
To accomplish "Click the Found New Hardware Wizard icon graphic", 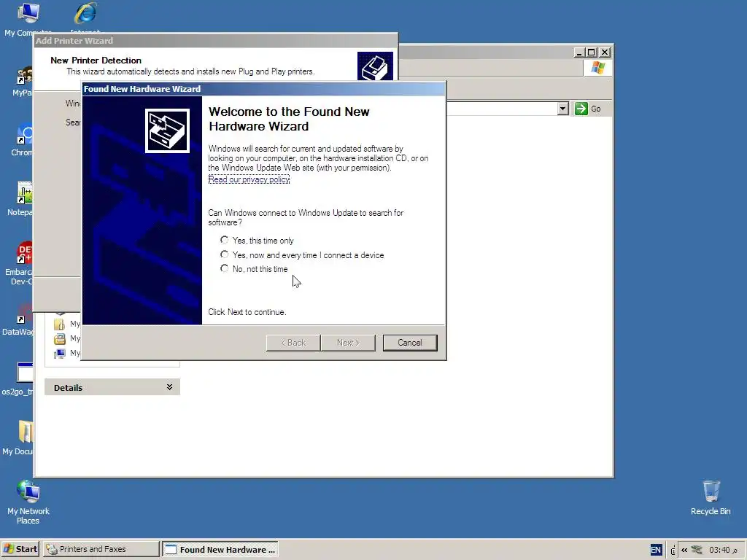I will tap(167, 131).
